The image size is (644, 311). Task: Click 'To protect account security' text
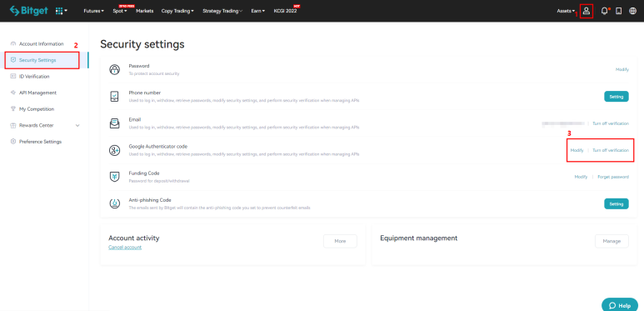[154, 74]
